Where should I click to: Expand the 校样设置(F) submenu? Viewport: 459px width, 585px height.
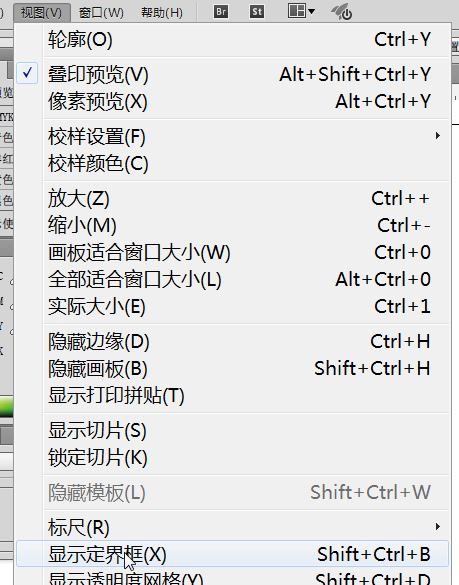click(x=232, y=136)
